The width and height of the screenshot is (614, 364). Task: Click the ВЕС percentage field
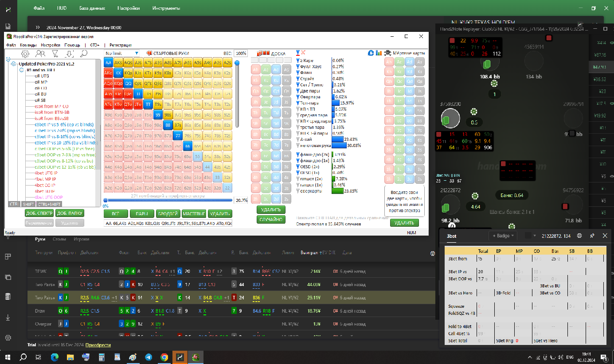click(241, 53)
